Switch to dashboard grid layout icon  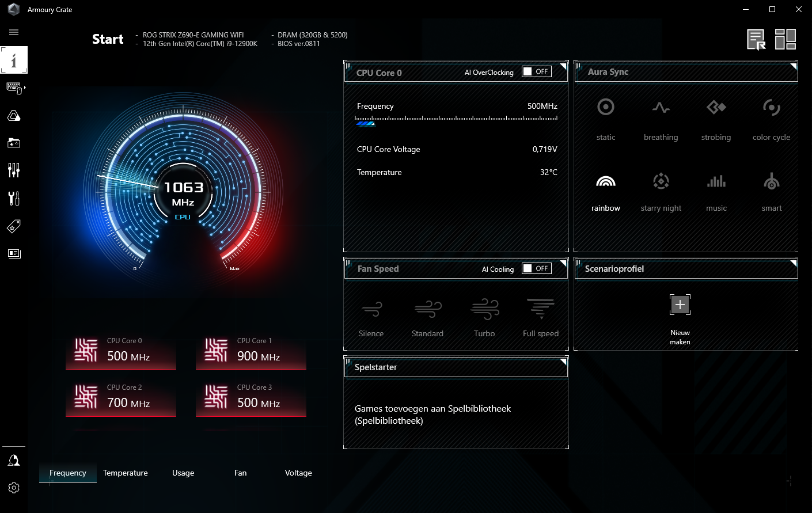(785, 39)
